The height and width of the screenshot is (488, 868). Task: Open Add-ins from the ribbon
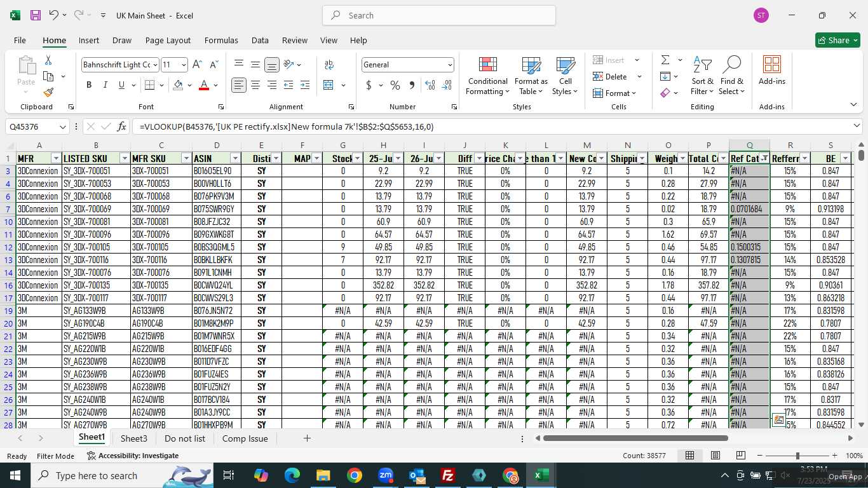(772, 71)
